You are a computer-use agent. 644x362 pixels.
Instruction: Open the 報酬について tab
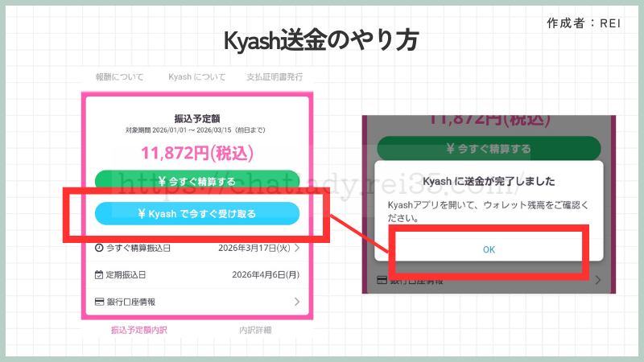point(119,77)
